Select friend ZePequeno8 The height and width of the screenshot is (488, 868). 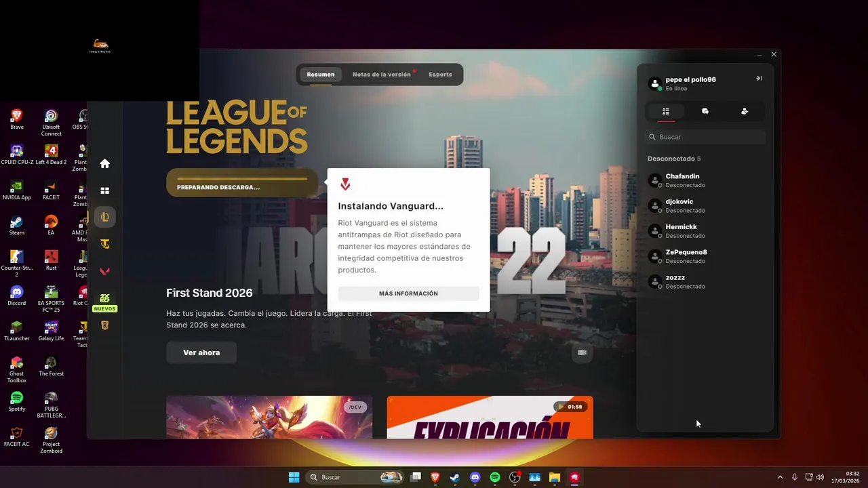[x=705, y=256]
